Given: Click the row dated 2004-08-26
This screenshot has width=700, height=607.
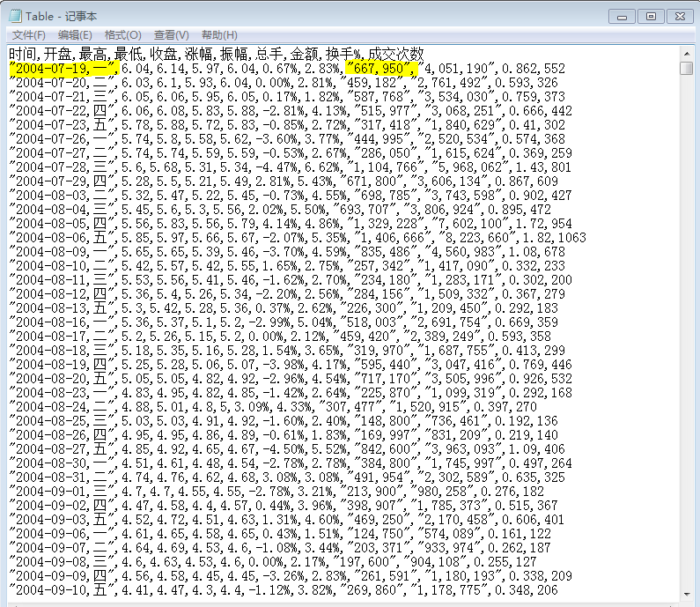Looking at the screenshot, I should point(284,435).
